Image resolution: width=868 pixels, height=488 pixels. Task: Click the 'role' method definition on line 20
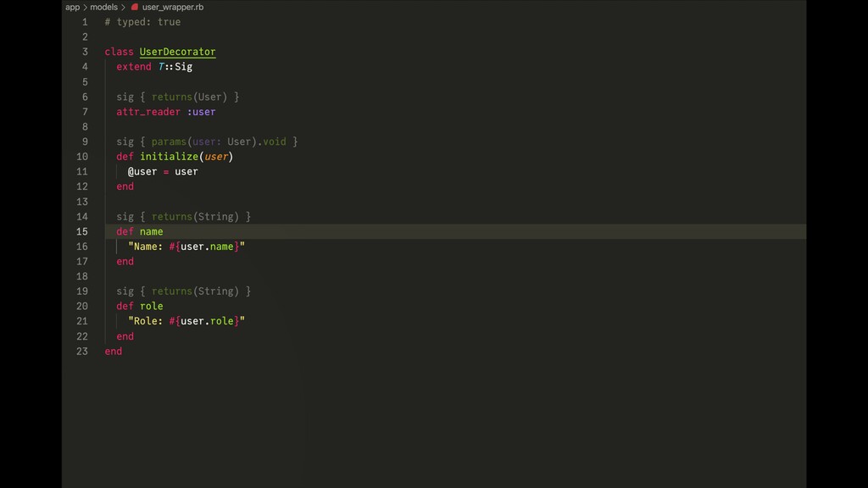click(x=151, y=307)
